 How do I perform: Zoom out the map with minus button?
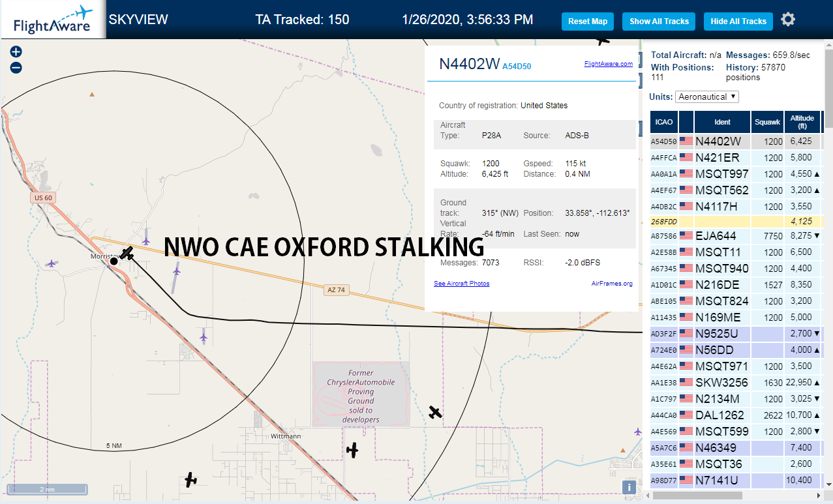tap(16, 68)
